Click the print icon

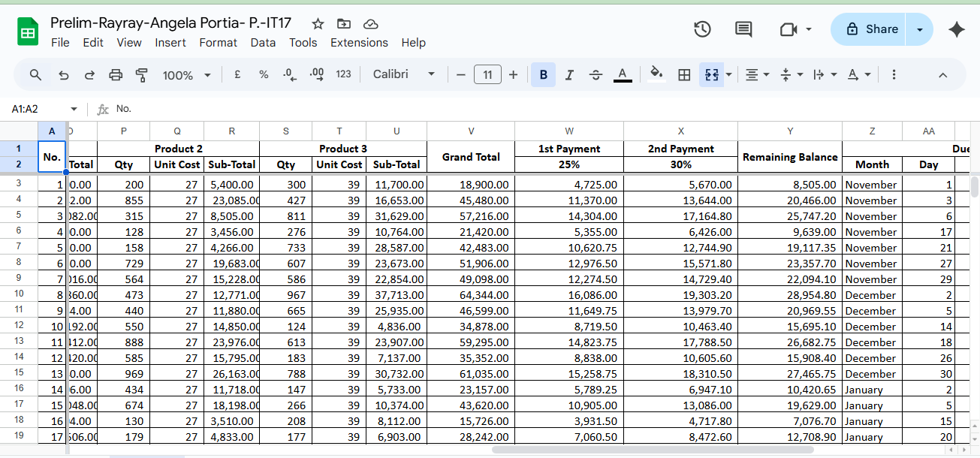click(116, 75)
